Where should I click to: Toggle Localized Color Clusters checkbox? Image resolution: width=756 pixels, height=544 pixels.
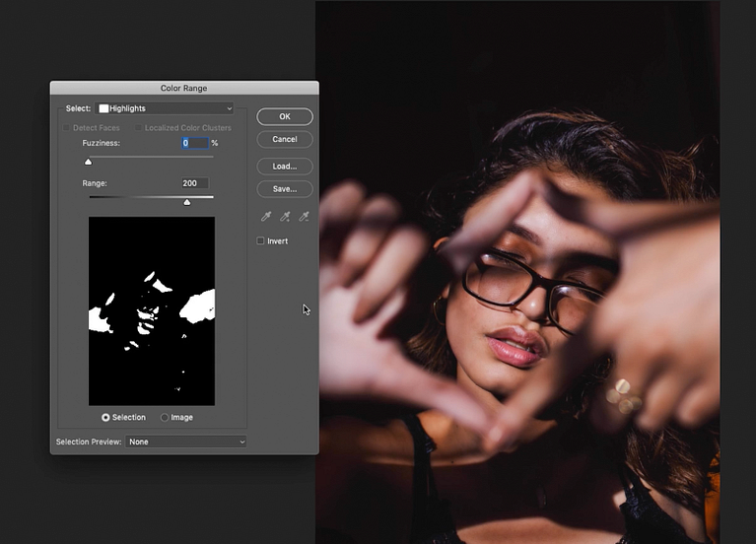[138, 128]
